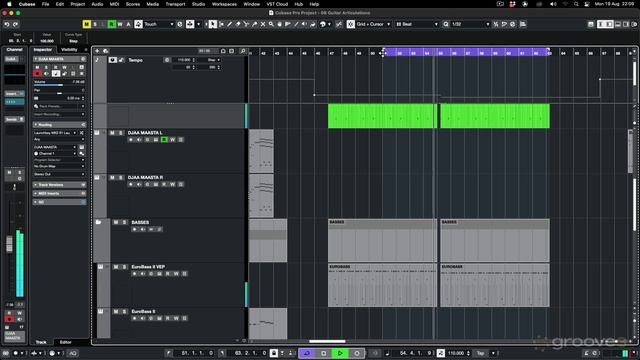This screenshot has height=360, width=640.
Task: Toggle global Read automation R button
Action: 111,24
